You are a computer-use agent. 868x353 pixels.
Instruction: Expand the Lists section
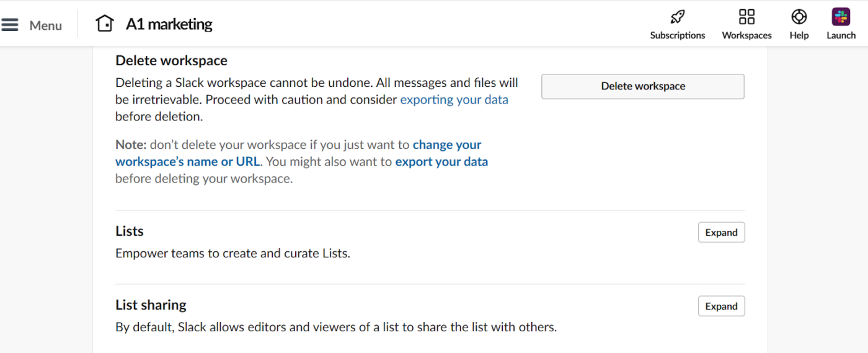click(721, 233)
